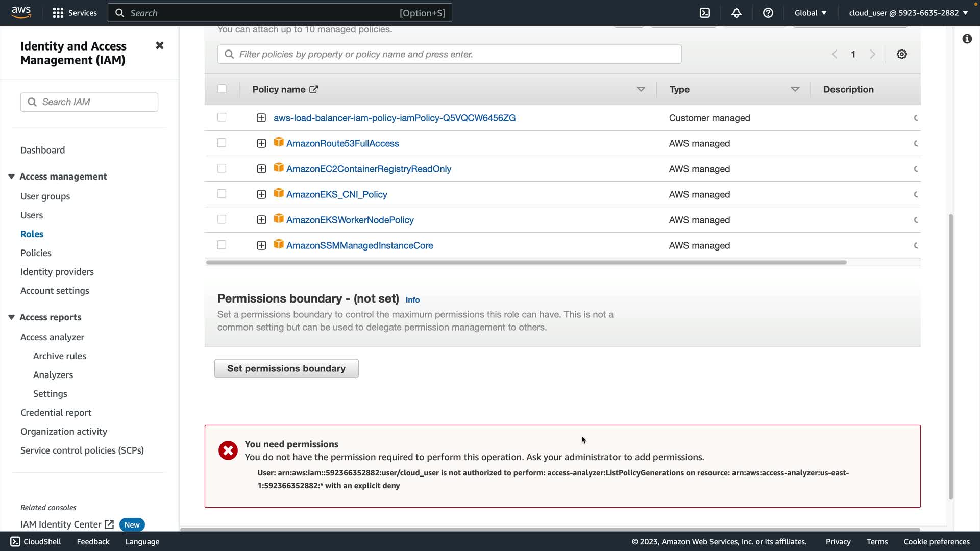Click the horizontal scrollbar under the policies table
Viewport: 980px width, 551px height.
(526, 262)
